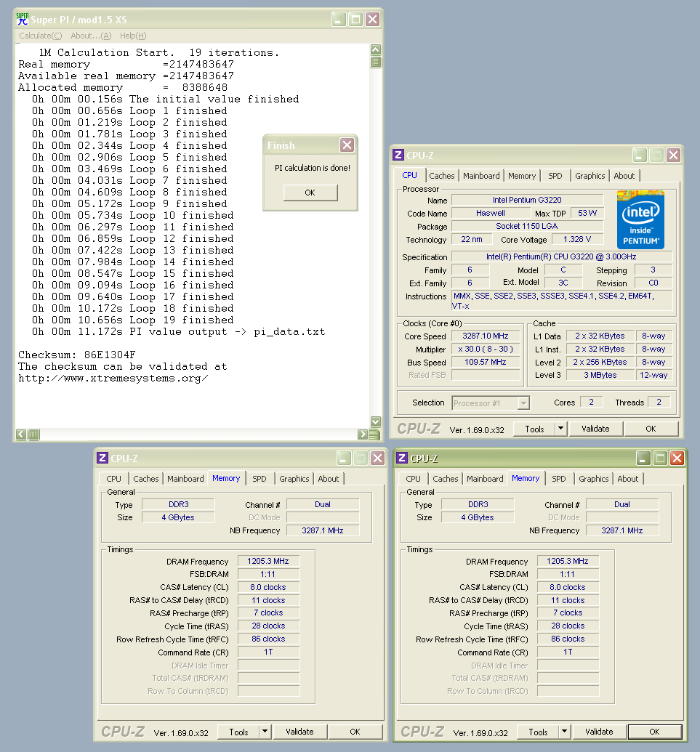Viewport: 700px width, 752px height.
Task: Select SPD tab in bottom-left CPU-Z window
Action: pos(259,479)
